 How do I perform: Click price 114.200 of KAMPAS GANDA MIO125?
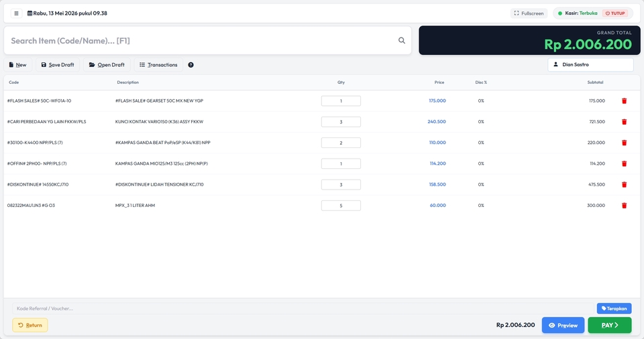(x=437, y=163)
